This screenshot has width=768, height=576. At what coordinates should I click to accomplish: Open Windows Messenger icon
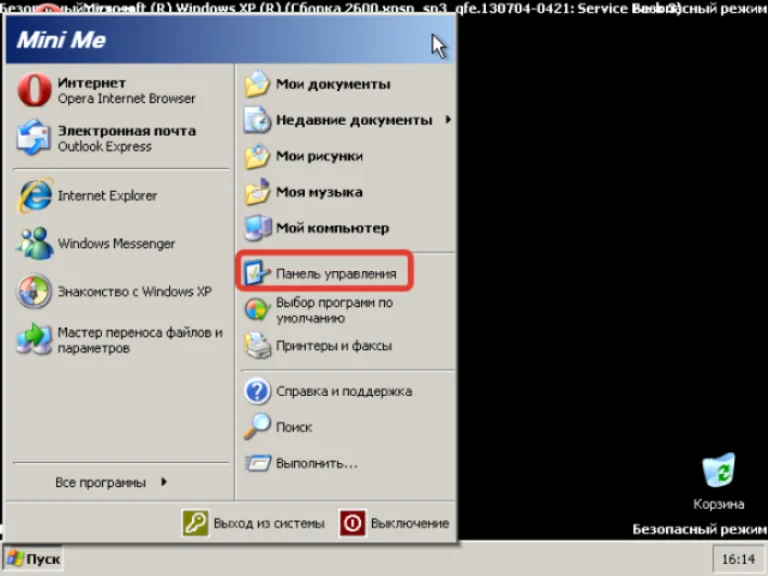point(34,243)
